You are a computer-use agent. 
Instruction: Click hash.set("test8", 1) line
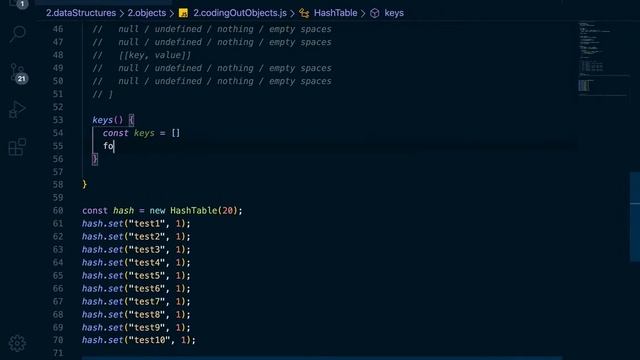tap(136, 315)
